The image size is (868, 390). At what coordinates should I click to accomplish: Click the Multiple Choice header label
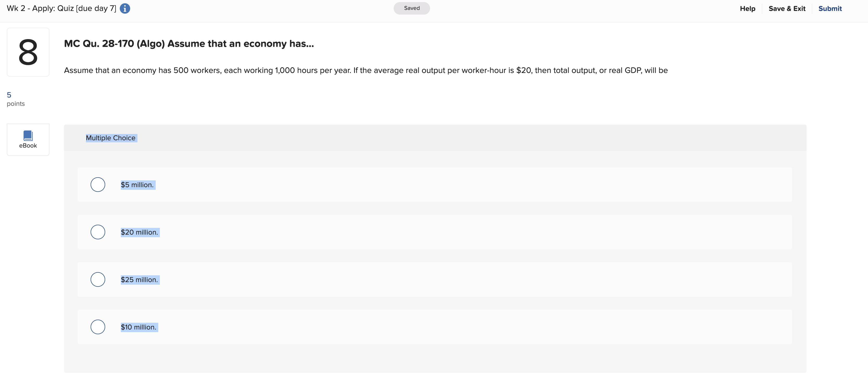pos(111,138)
